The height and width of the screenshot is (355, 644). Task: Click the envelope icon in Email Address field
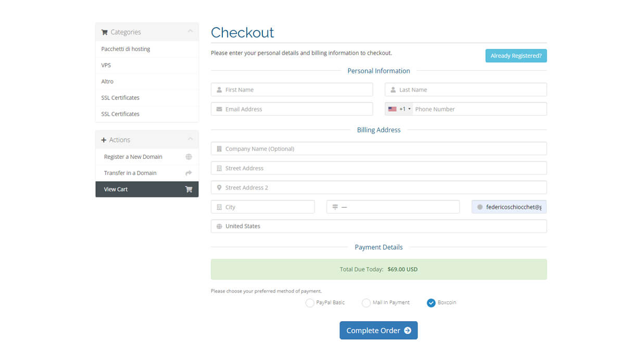pyautogui.click(x=219, y=109)
